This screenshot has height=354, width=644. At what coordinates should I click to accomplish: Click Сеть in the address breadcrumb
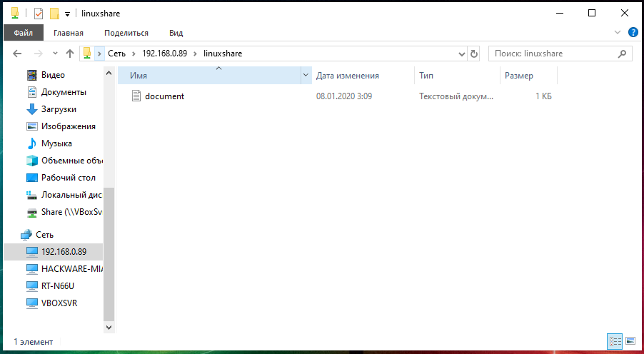coord(116,54)
